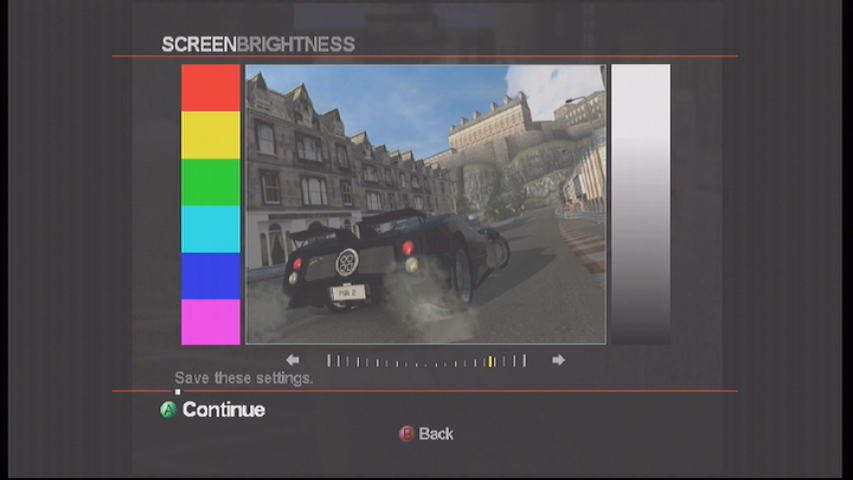Click the left arrow to decrease brightness
This screenshot has width=853, height=480.
tap(293, 360)
